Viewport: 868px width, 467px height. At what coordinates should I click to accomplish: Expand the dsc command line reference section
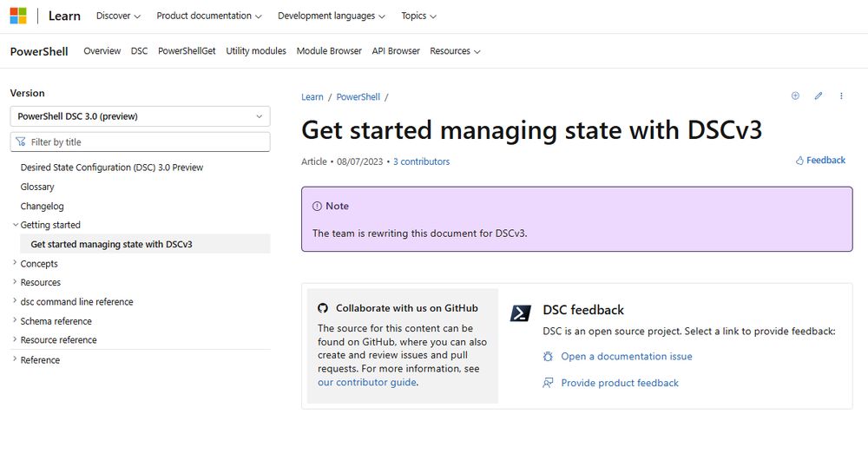(x=16, y=301)
